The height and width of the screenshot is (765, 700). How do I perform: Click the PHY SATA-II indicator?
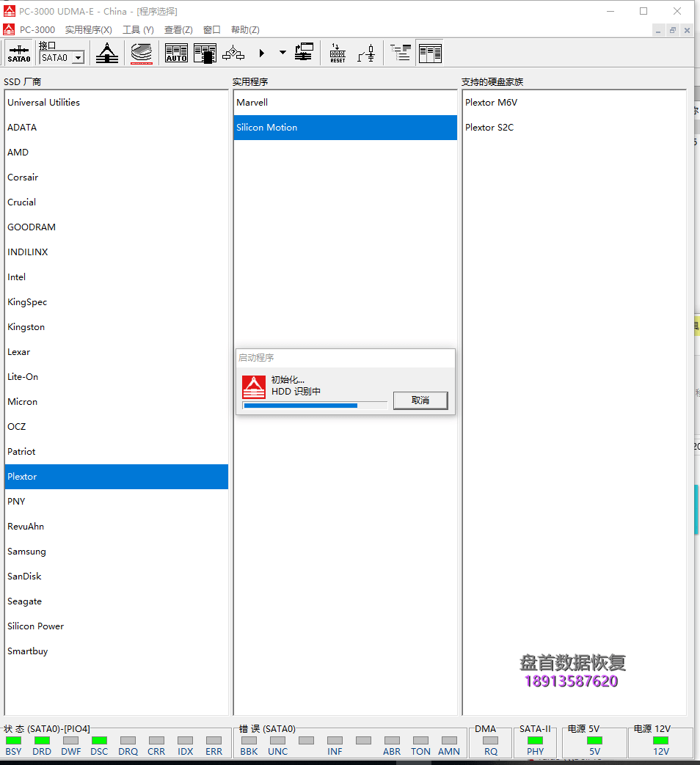click(x=535, y=741)
